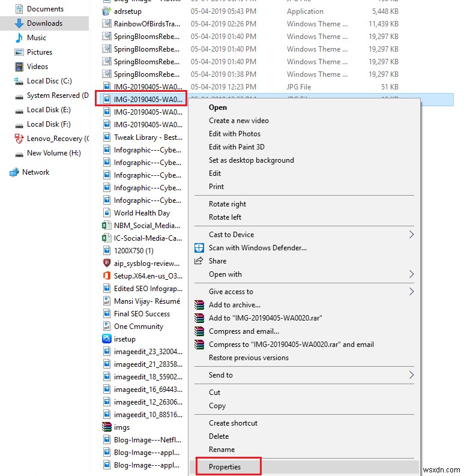Select the imageedit_23_32004 file
Image resolution: width=467 pixels, height=476 pixels.
[148, 352]
